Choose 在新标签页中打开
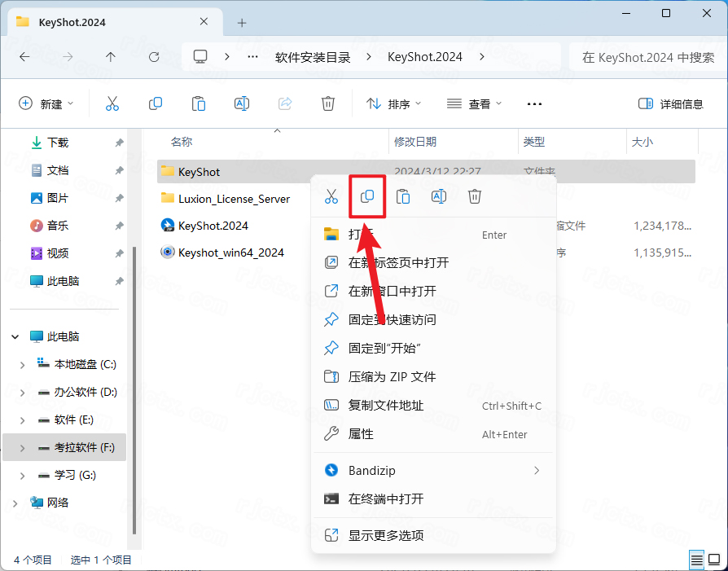Screen dimensions: 728x571 [433, 262]
